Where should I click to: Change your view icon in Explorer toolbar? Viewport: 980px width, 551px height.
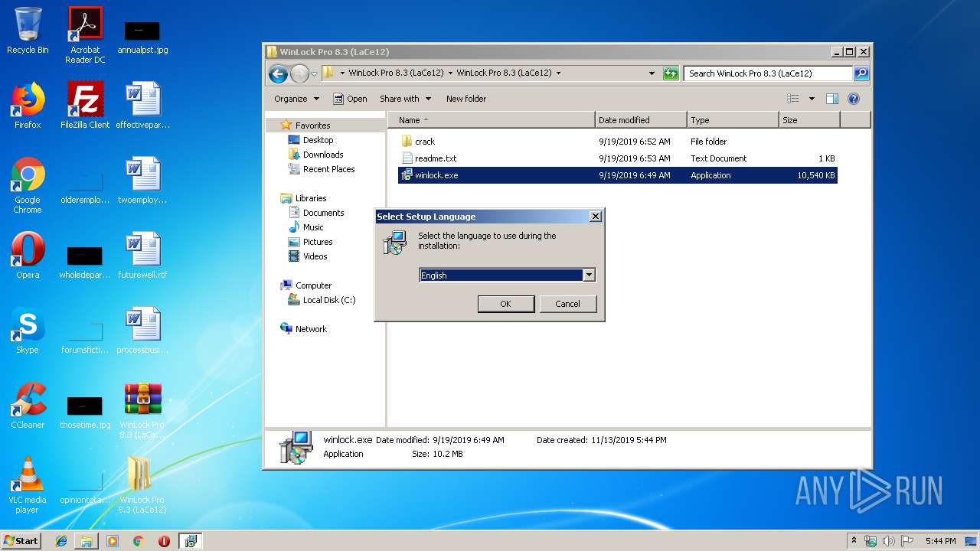point(793,99)
